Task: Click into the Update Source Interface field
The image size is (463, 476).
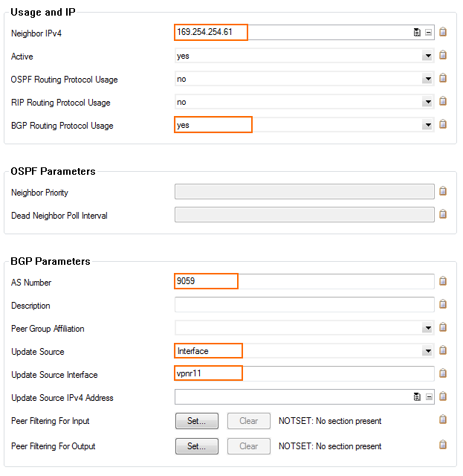Action: pos(304,373)
